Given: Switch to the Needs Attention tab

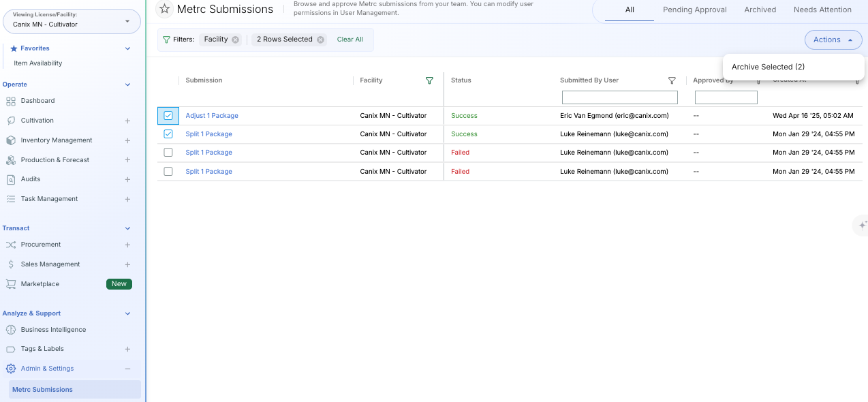Looking at the screenshot, I should [x=822, y=10].
